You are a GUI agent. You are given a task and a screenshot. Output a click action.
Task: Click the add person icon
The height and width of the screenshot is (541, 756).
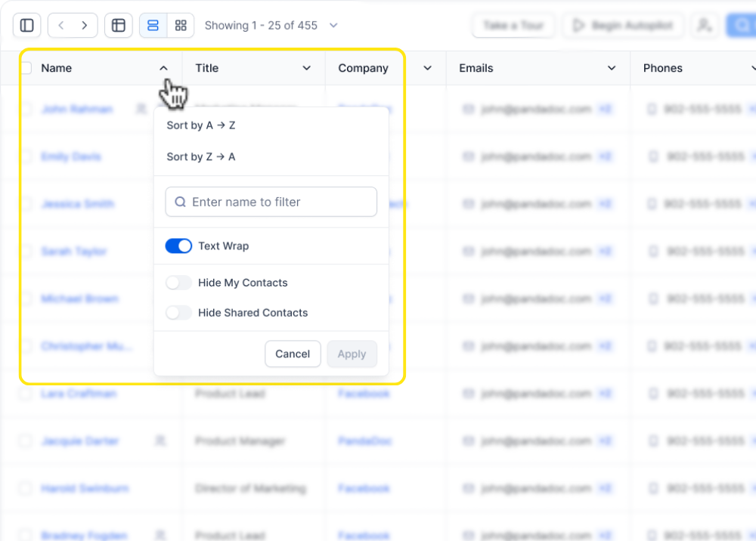705,25
